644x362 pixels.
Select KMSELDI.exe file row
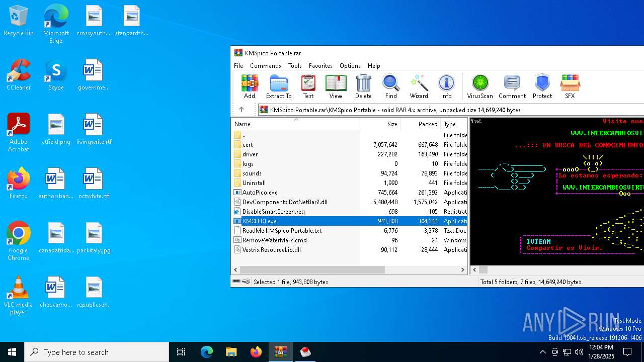coord(349,221)
